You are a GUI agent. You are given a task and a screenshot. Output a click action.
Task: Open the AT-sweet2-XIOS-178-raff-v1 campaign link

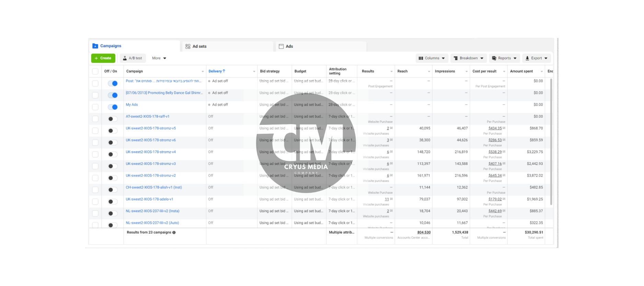point(148,117)
